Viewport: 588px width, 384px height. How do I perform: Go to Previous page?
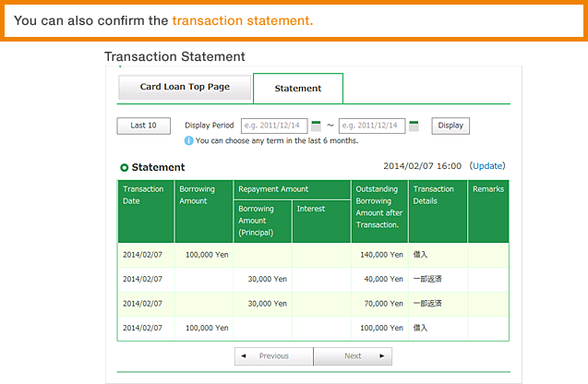click(274, 356)
